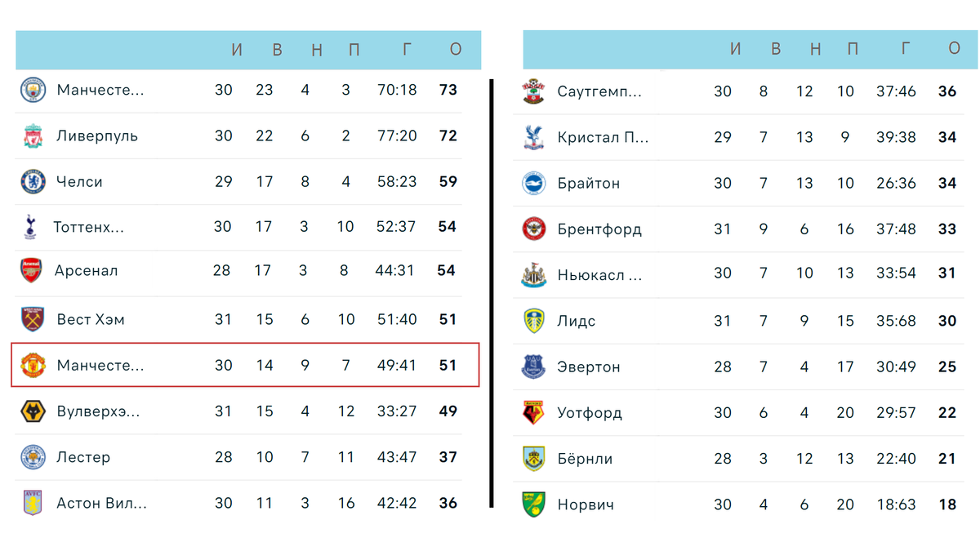This screenshot has width=980, height=551.
Task: Click the Southampton club crest icon
Action: (533, 91)
